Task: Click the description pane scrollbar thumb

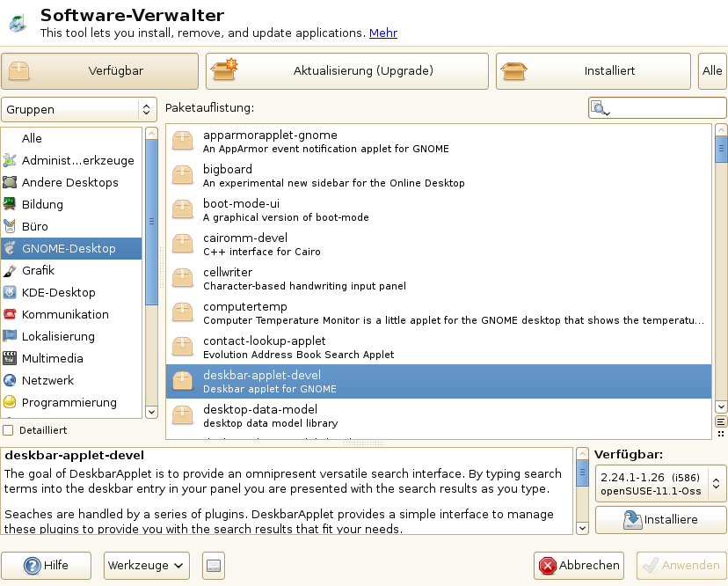Action: pyautogui.click(x=582, y=473)
